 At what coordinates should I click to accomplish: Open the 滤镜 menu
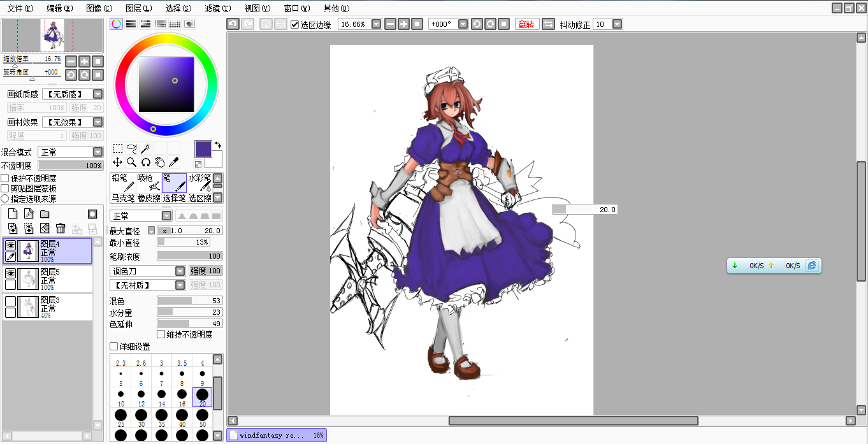pyautogui.click(x=218, y=8)
